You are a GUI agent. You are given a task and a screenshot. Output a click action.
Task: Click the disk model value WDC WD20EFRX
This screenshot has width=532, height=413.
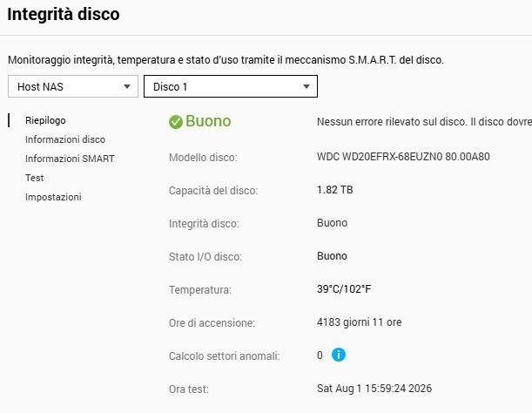(403, 157)
